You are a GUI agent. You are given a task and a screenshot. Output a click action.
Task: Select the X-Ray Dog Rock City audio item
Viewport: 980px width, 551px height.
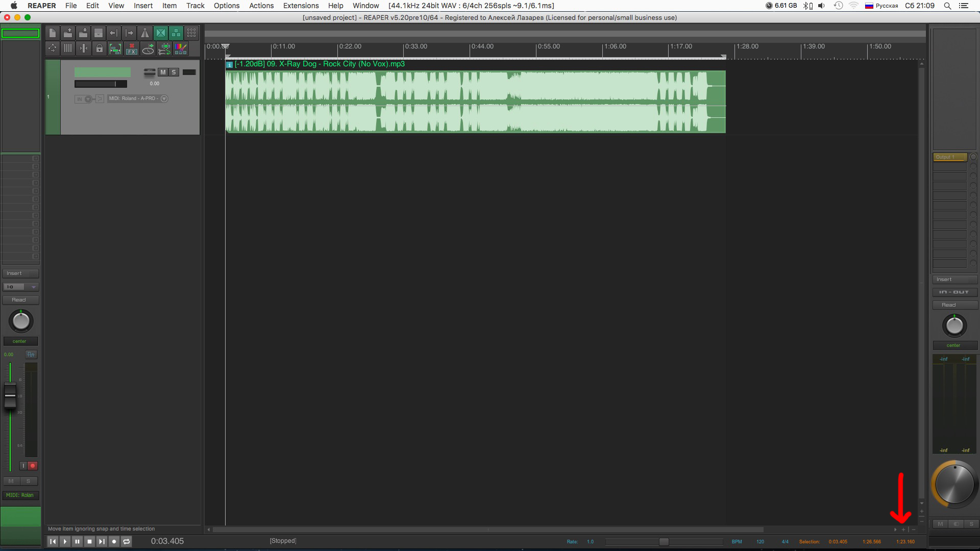(x=475, y=102)
